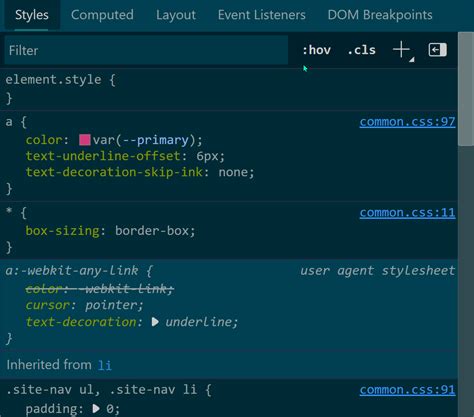This screenshot has height=417, width=474.
Task: Select the universal * selector
Action: 9,212
